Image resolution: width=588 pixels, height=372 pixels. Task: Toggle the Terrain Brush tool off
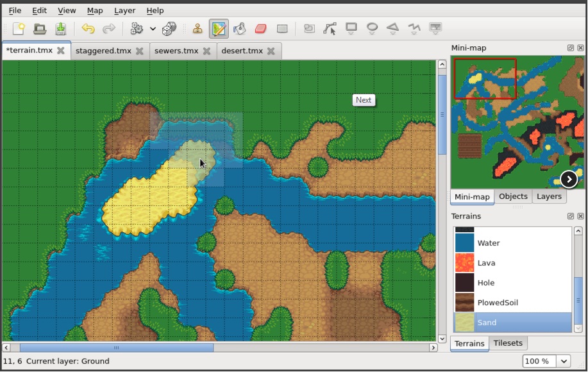[218, 28]
